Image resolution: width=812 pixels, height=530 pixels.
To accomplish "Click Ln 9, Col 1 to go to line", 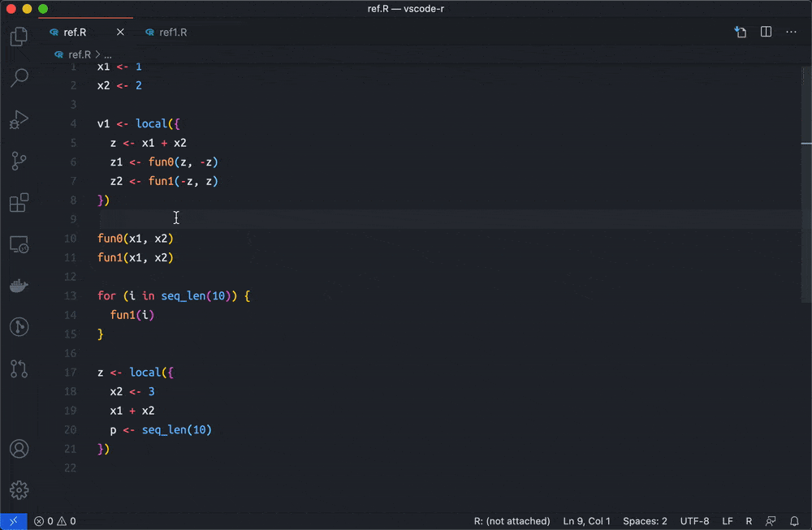I will 586,521.
